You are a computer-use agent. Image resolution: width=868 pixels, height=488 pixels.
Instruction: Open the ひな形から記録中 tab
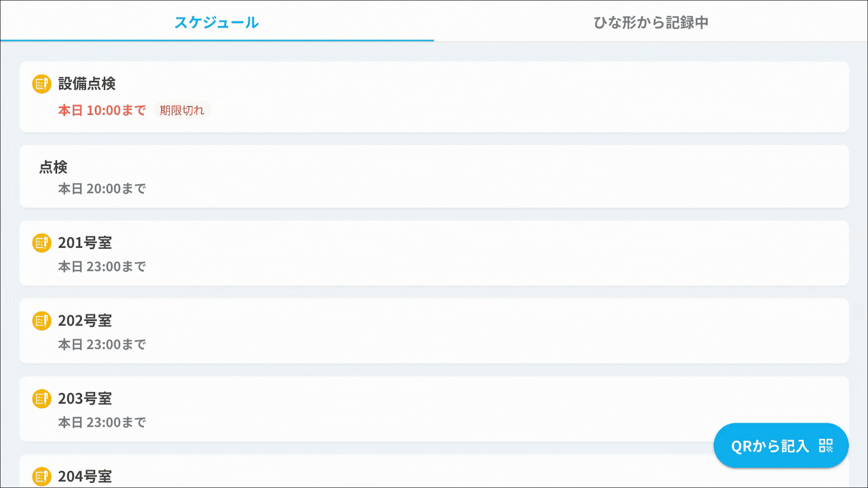pos(651,22)
